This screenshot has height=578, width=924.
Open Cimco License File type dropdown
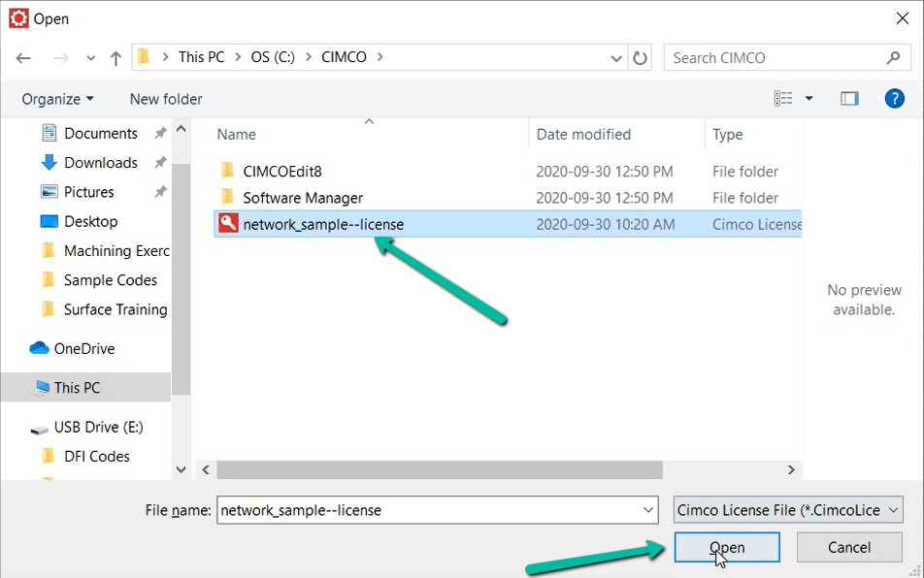(788, 510)
